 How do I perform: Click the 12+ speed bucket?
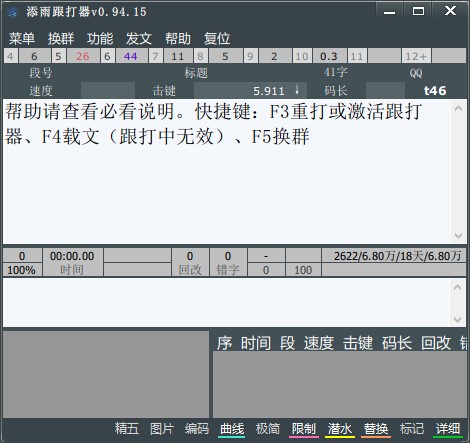[x=416, y=56]
